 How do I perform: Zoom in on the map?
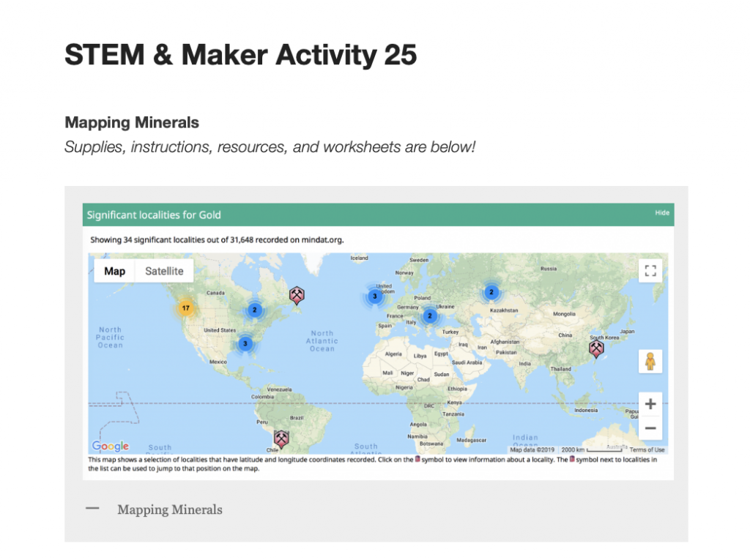click(x=650, y=404)
